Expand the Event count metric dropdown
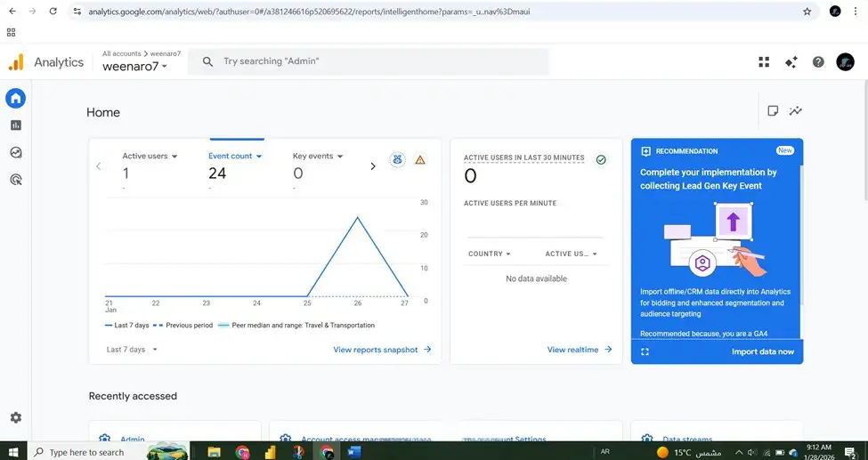The width and height of the screenshot is (868, 460). (x=235, y=156)
